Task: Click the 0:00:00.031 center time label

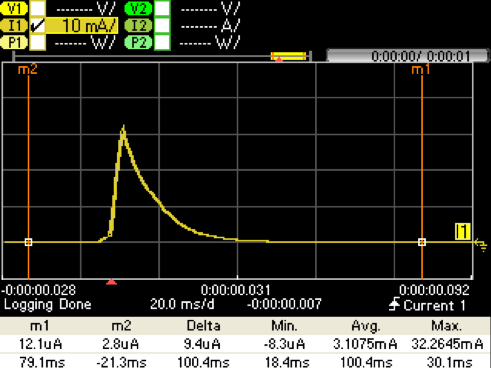Action: (235, 290)
